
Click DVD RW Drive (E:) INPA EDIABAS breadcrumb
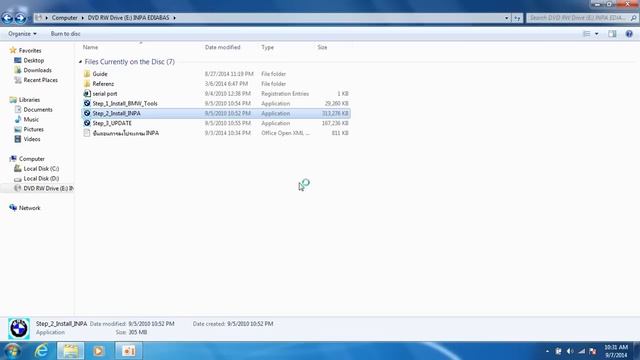point(128,18)
